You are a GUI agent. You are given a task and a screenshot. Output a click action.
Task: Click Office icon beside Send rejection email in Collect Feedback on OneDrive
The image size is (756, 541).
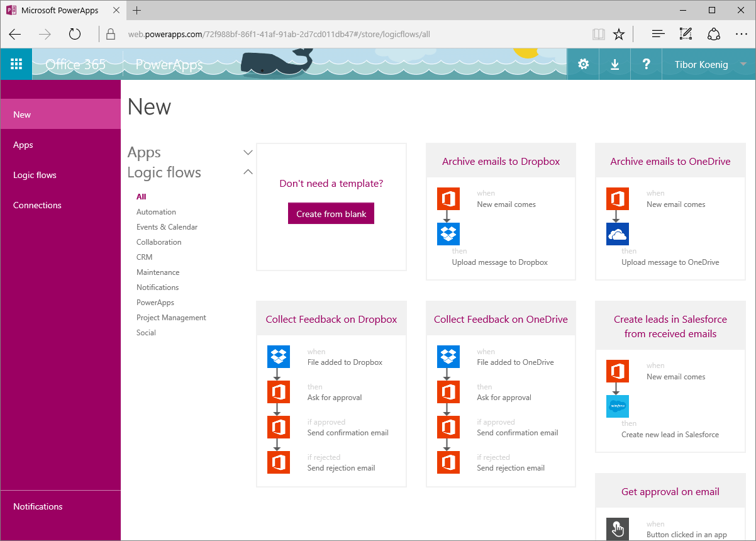(x=448, y=462)
